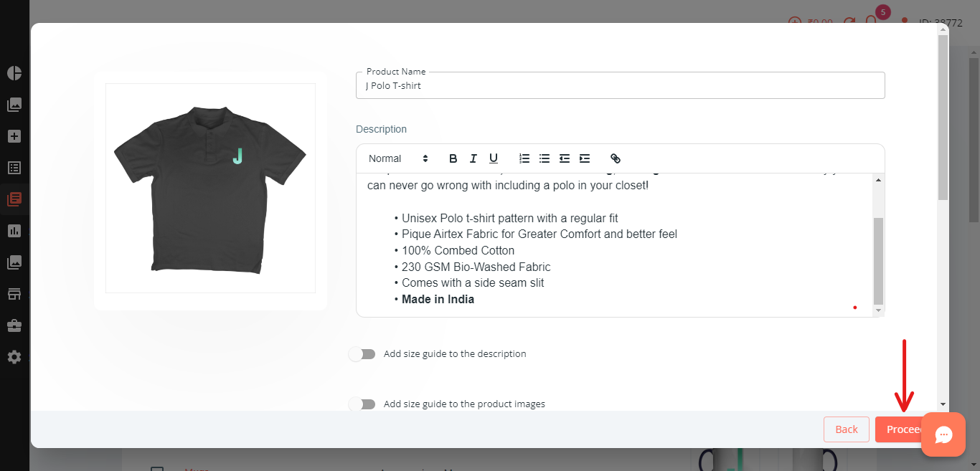Click the Back button
The width and height of the screenshot is (980, 471).
coord(847,429)
